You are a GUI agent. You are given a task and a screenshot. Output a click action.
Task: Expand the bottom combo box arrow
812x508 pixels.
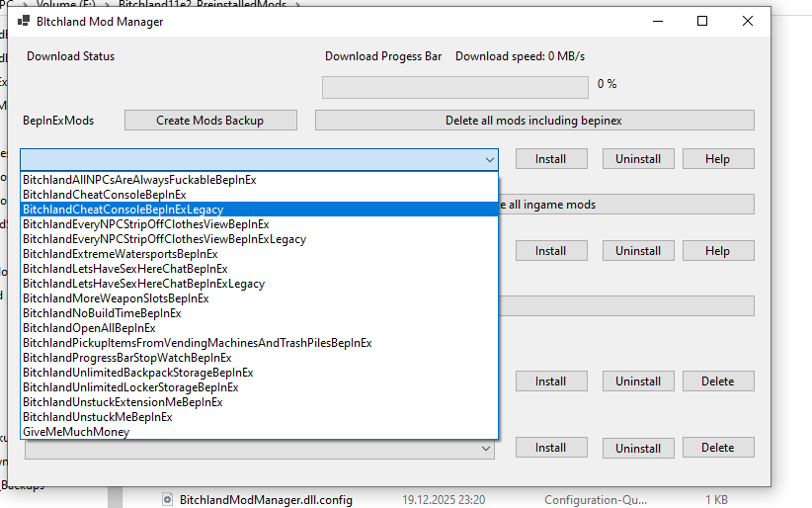click(x=486, y=449)
